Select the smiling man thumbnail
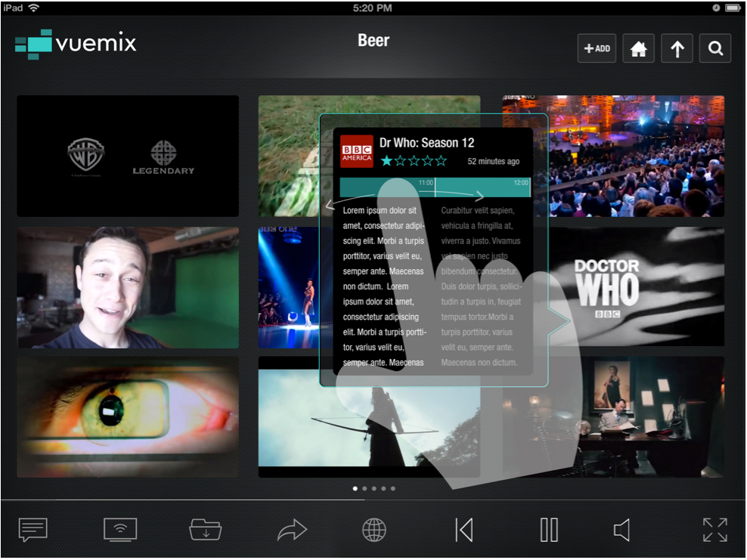The image size is (747, 560). (x=128, y=288)
